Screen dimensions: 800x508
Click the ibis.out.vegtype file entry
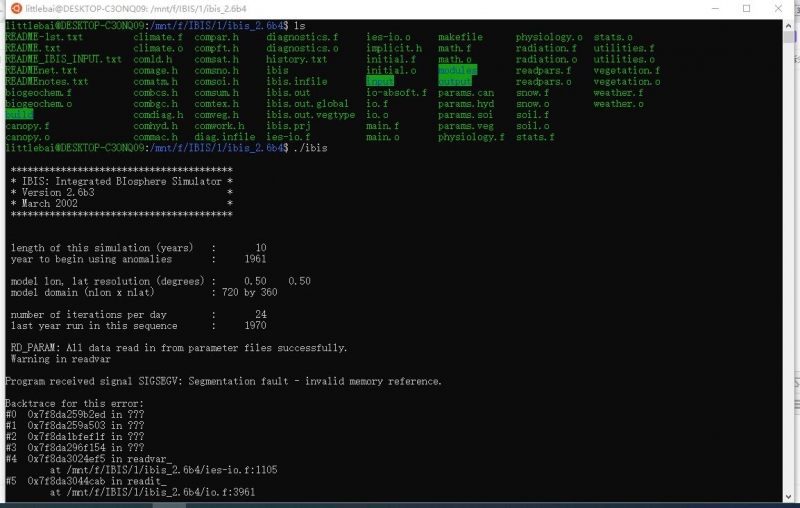pos(310,115)
